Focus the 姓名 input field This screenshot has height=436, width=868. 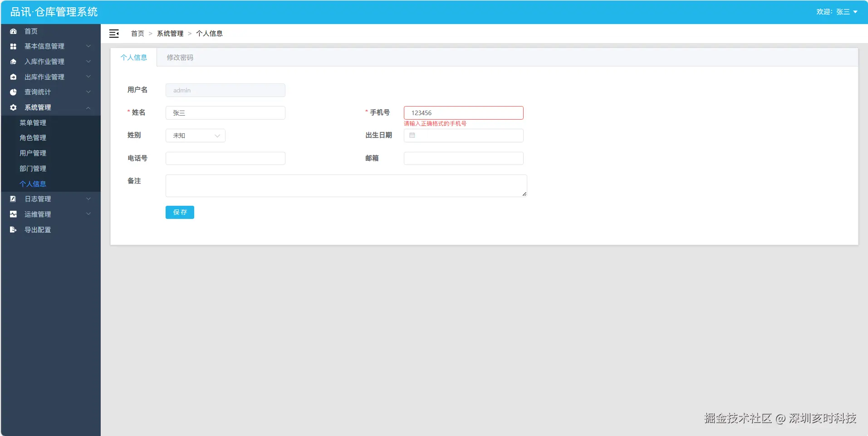(x=226, y=113)
